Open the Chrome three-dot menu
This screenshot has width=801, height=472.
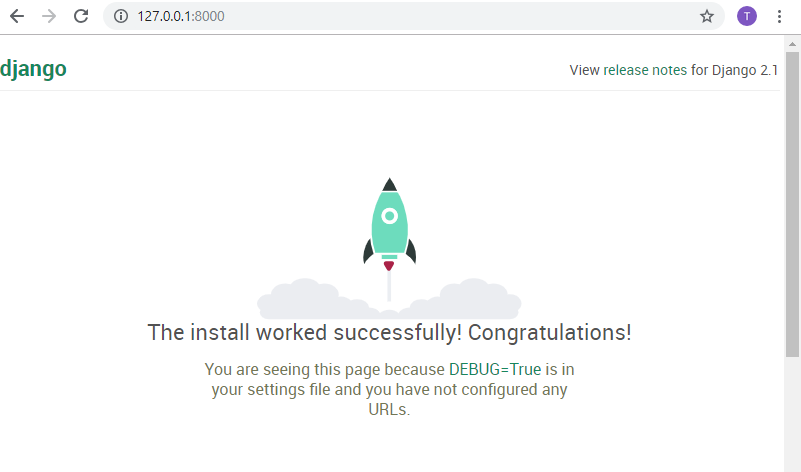click(x=779, y=16)
